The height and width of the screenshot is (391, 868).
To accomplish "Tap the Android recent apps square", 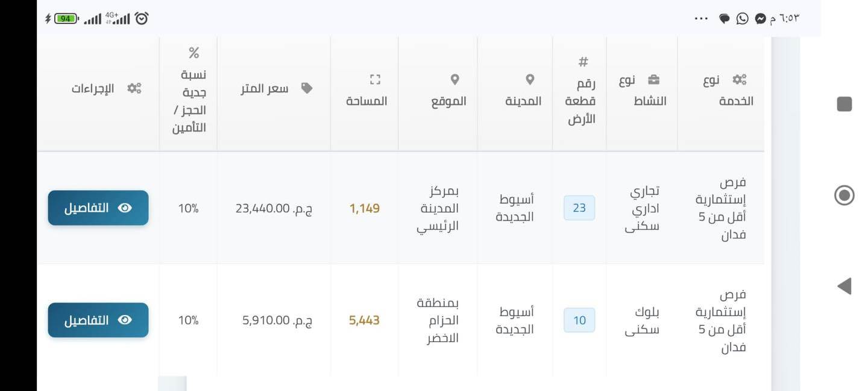I will pyautogui.click(x=844, y=104).
